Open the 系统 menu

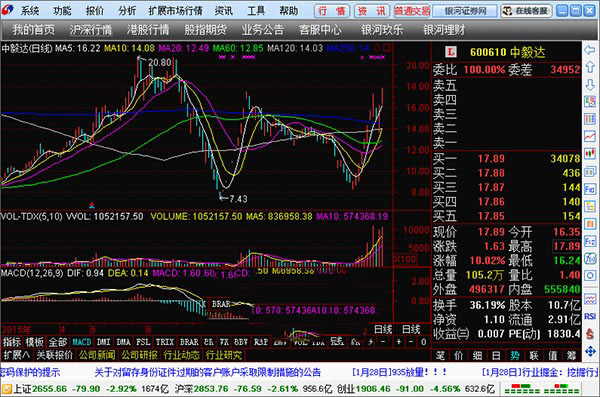click(x=30, y=11)
